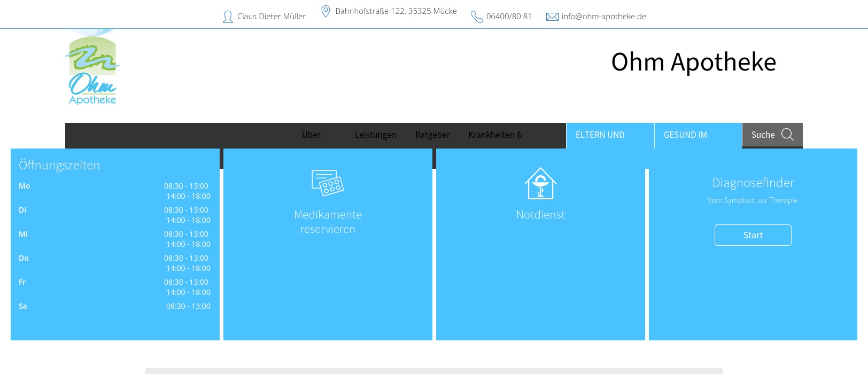
Task: Open the Über menu
Action: (x=311, y=135)
